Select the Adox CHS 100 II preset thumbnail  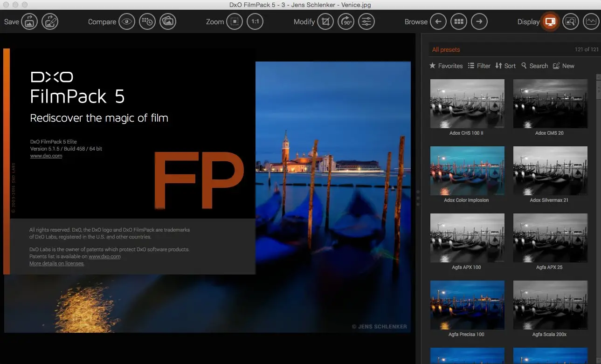pos(467,103)
